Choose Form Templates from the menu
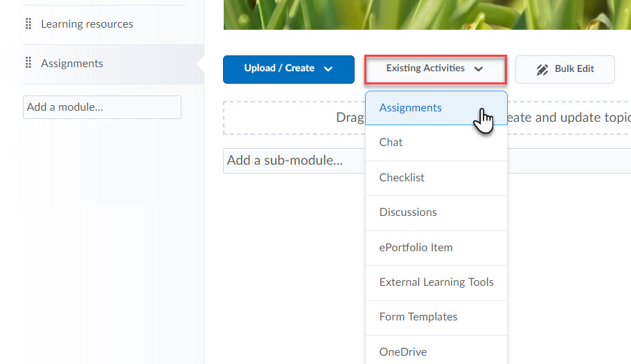 (436, 318)
